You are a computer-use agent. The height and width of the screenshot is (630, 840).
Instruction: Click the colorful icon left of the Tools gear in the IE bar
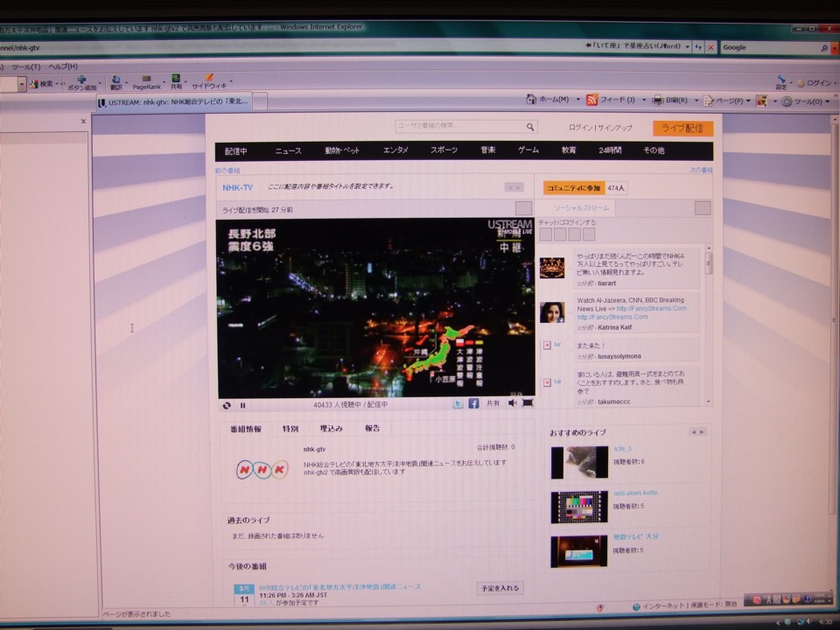pyautogui.click(x=761, y=101)
